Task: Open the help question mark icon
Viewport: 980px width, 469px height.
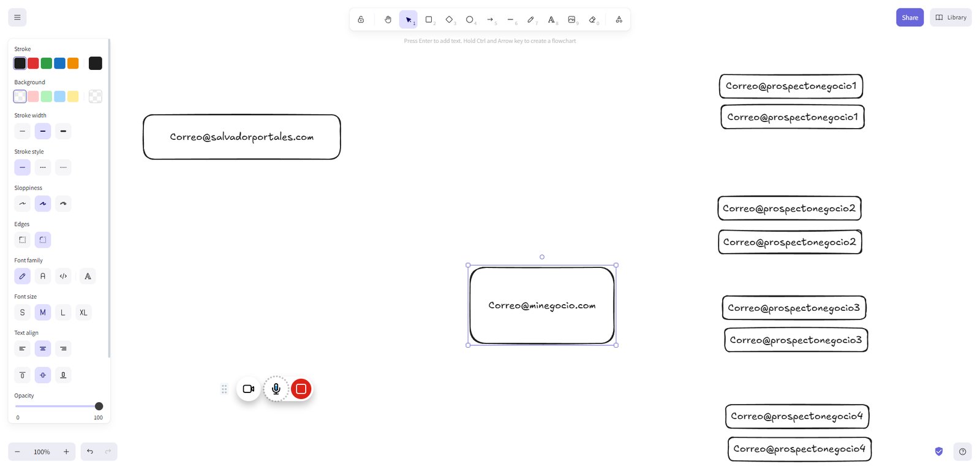Action: [x=962, y=452]
